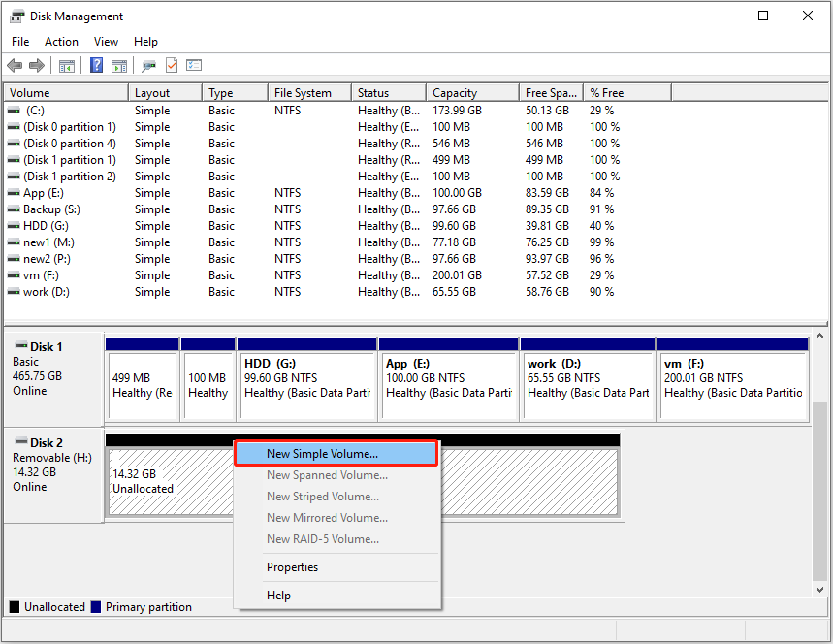Click the checklist toolbar icon

(193, 65)
